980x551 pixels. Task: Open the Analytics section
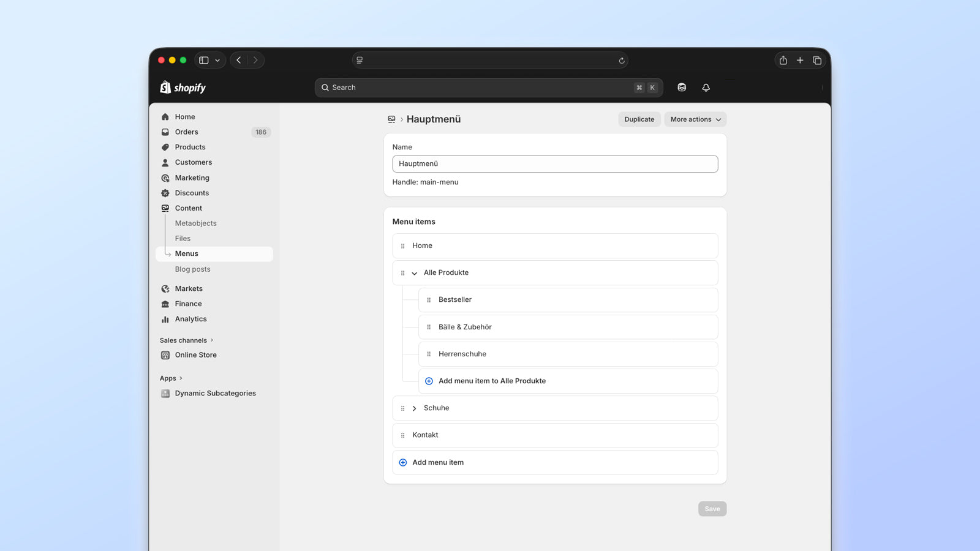[190, 318]
